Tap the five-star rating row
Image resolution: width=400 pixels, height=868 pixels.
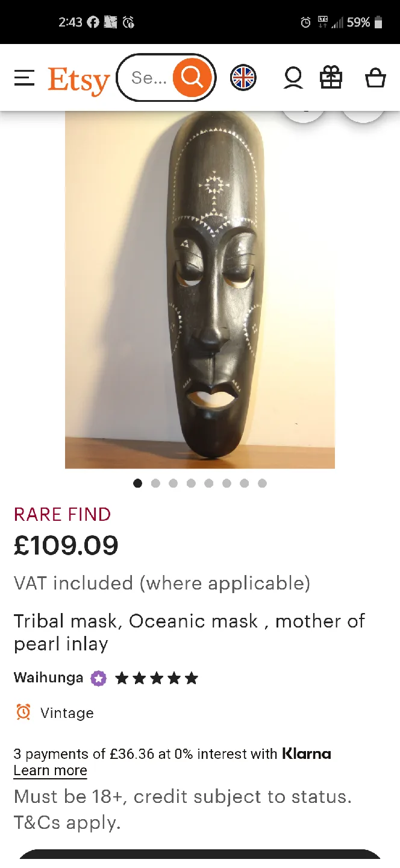click(157, 678)
